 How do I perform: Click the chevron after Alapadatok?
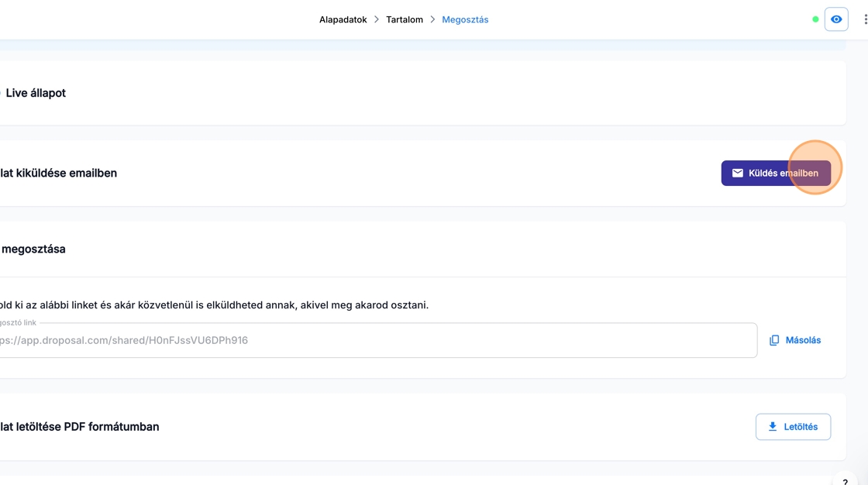click(377, 19)
